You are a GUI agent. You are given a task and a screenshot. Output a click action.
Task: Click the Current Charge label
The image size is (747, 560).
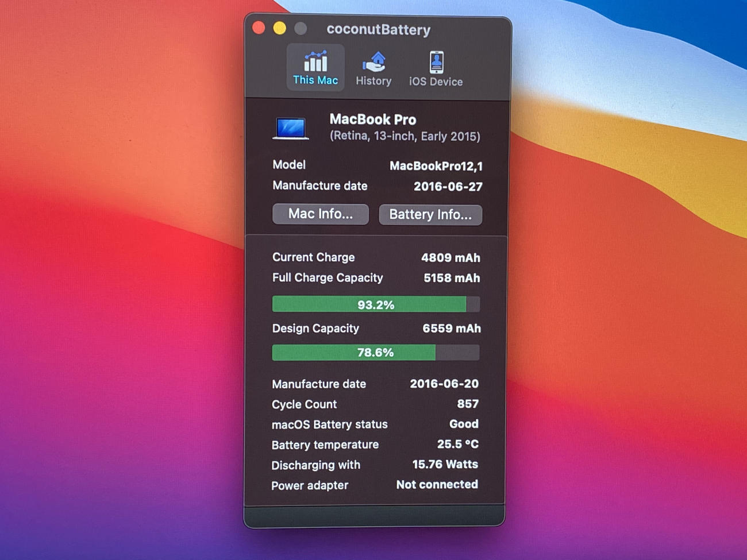[313, 257]
